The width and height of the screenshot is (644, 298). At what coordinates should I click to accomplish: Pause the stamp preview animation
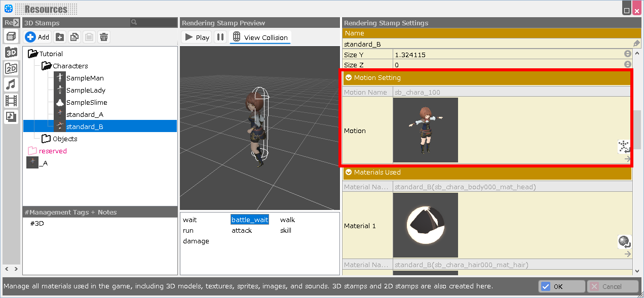click(x=220, y=37)
